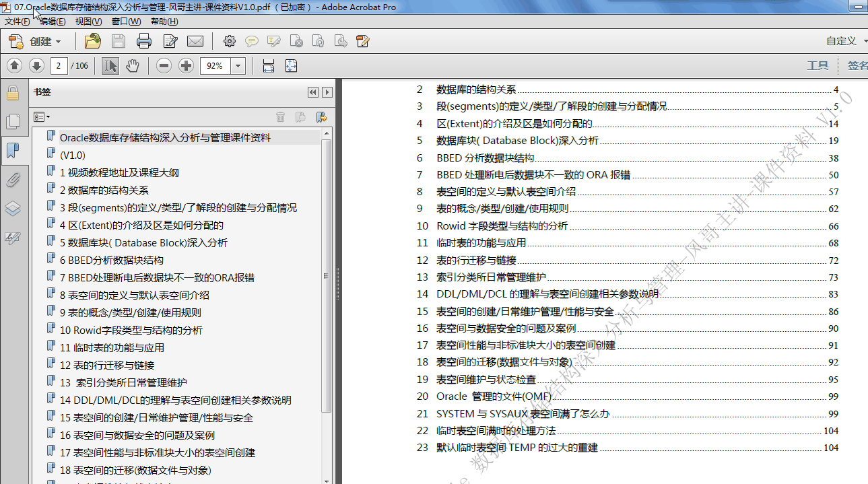Select bookmark 2 数据库的结构关系
This screenshot has height=484, width=868.
point(104,190)
